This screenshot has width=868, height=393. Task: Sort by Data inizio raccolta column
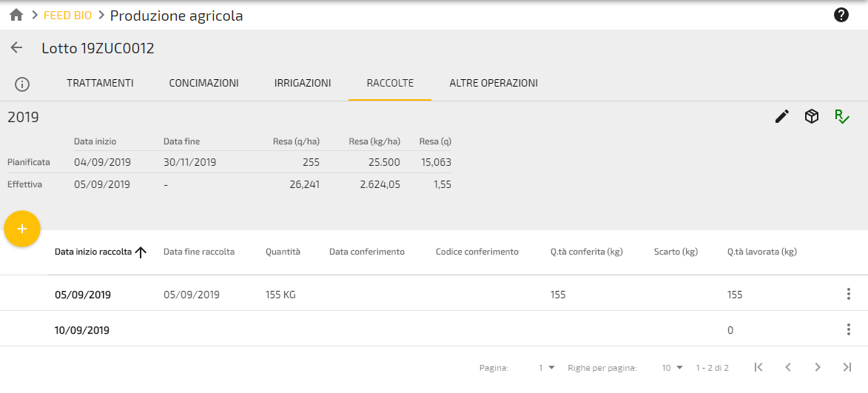click(93, 252)
